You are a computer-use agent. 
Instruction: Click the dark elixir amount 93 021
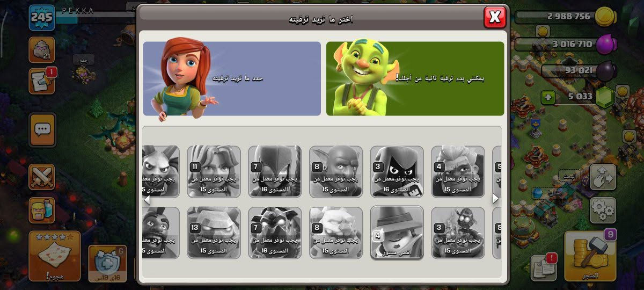tap(579, 70)
